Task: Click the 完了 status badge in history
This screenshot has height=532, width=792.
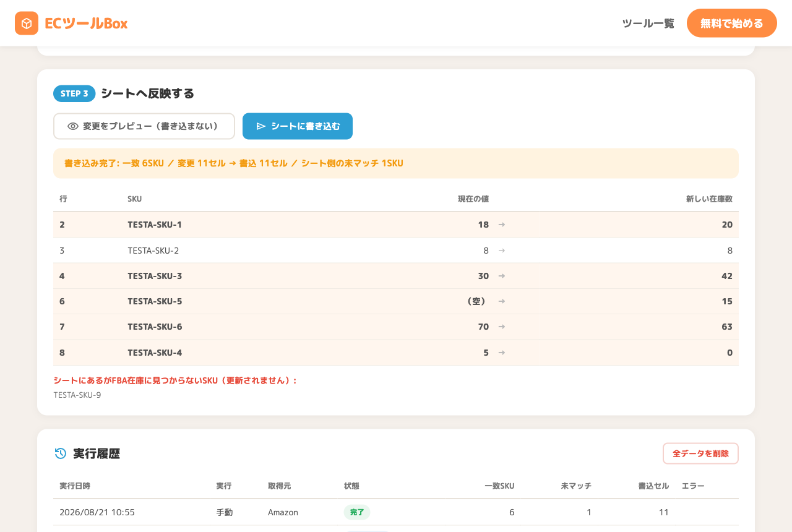Action: [x=357, y=512]
